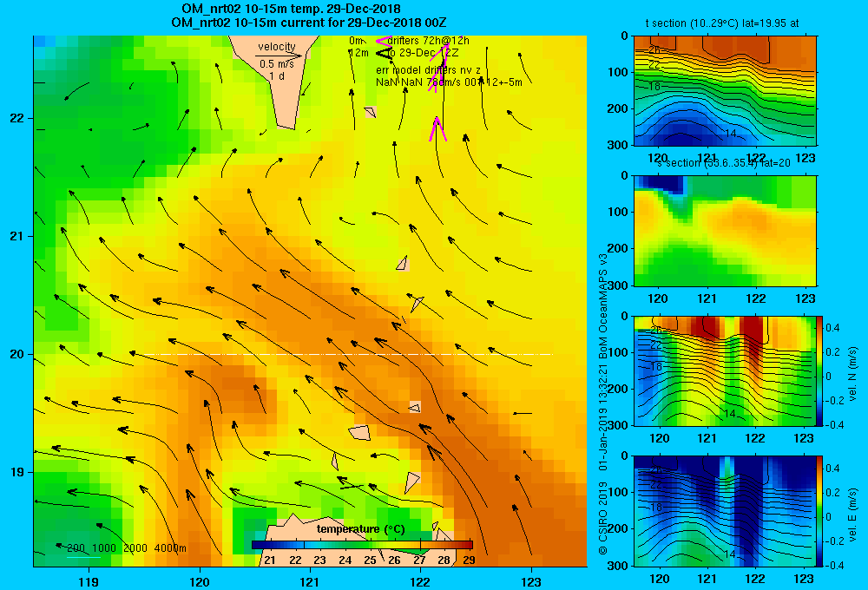The image size is (868, 590).
Task: Click the t section's 300 depth label
Action: point(618,145)
